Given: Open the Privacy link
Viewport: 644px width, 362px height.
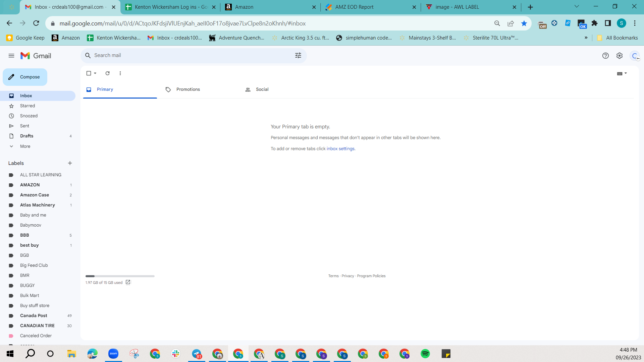Looking at the screenshot, I should click(348, 276).
